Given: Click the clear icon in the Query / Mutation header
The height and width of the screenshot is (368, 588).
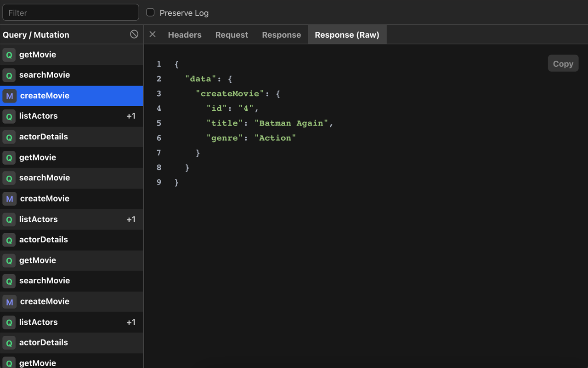Looking at the screenshot, I should click(134, 34).
